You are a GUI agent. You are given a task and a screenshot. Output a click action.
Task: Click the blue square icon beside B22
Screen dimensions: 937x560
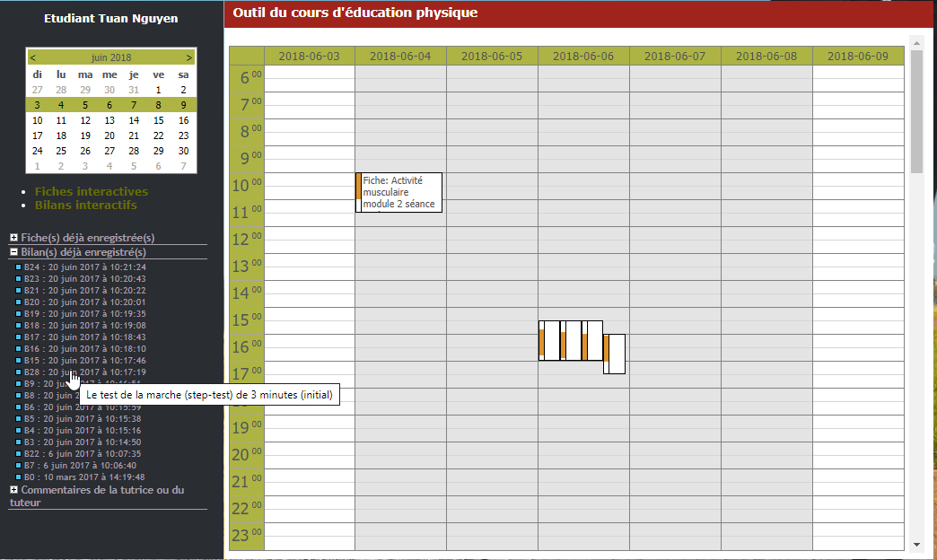(x=19, y=454)
